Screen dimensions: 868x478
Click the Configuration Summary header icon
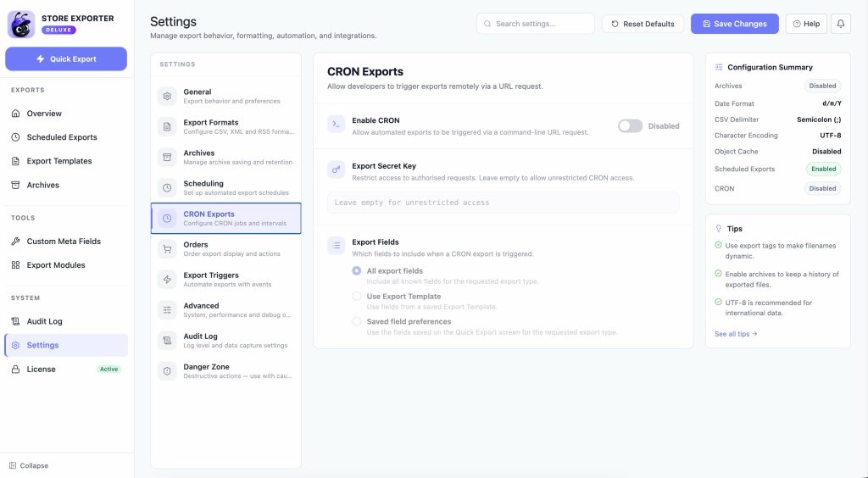(719, 67)
